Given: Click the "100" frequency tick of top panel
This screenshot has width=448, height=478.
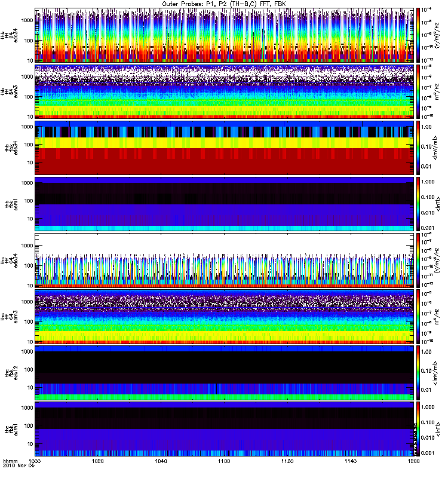Looking at the screenshot, I should (x=29, y=41).
